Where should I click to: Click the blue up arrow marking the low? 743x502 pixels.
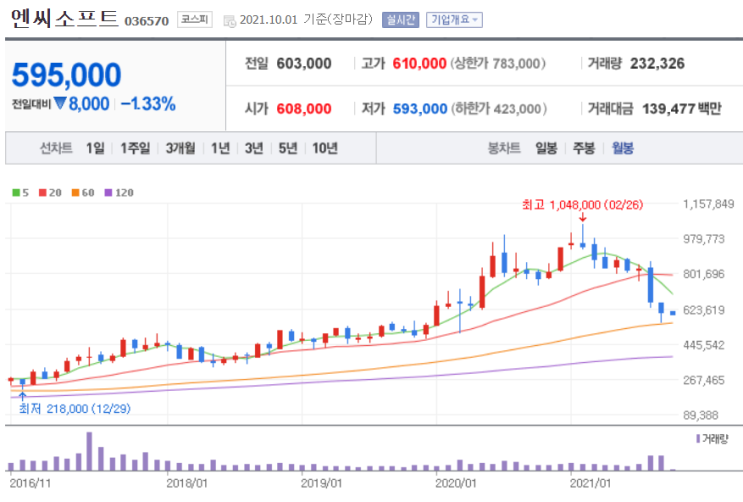[x=22, y=396]
